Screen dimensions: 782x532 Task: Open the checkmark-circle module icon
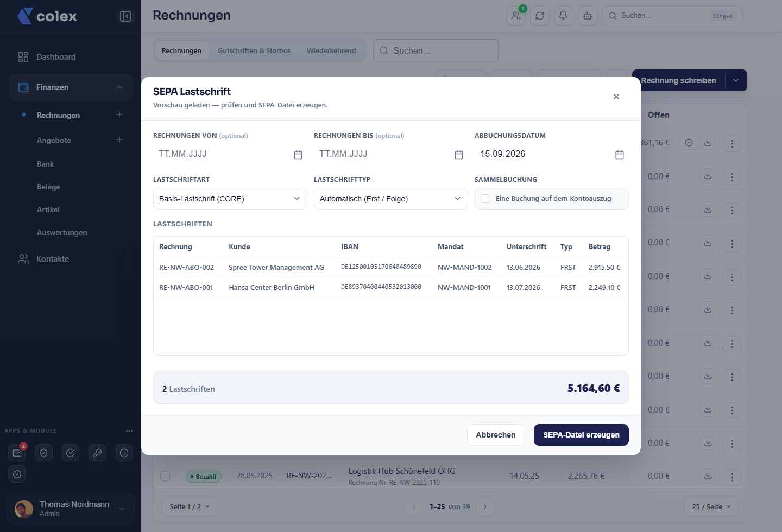click(x=71, y=453)
